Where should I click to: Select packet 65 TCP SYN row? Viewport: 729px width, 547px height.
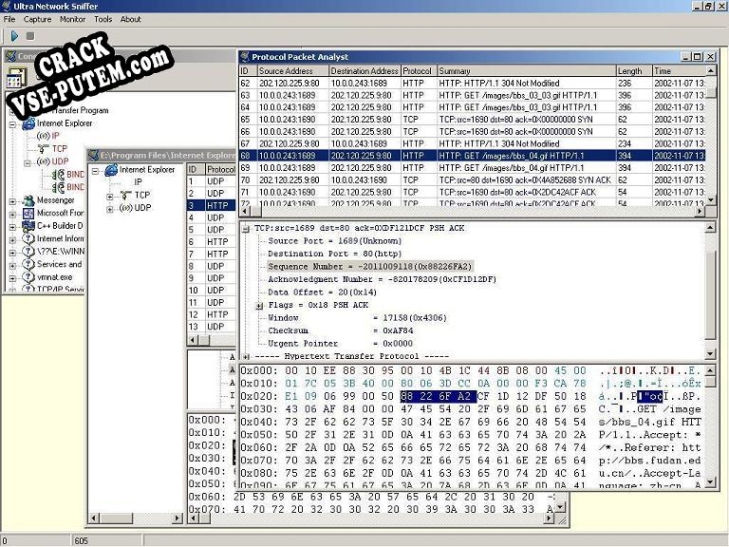tap(472, 119)
